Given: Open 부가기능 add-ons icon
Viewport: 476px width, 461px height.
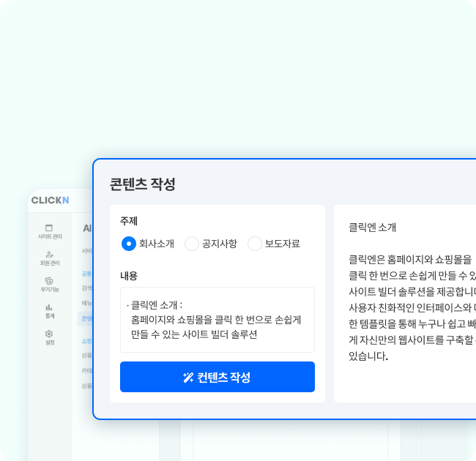Looking at the screenshot, I should point(50,284).
